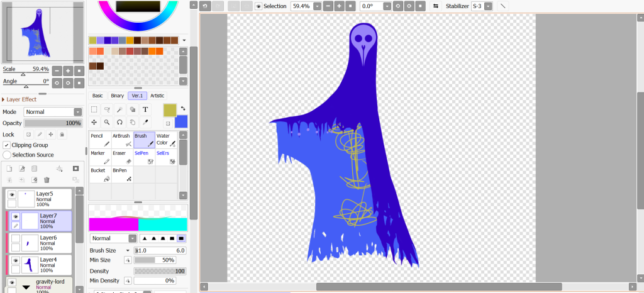Select the Zoom magnifier tool

(107, 122)
